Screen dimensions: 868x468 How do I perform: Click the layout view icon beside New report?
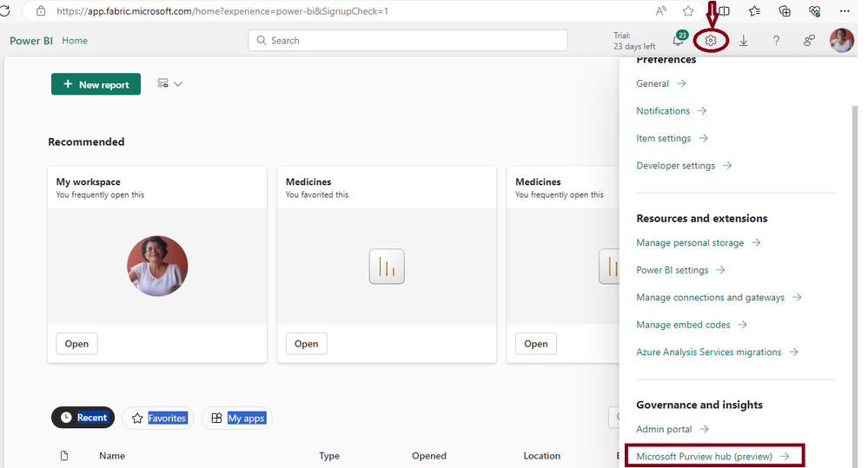tap(162, 83)
